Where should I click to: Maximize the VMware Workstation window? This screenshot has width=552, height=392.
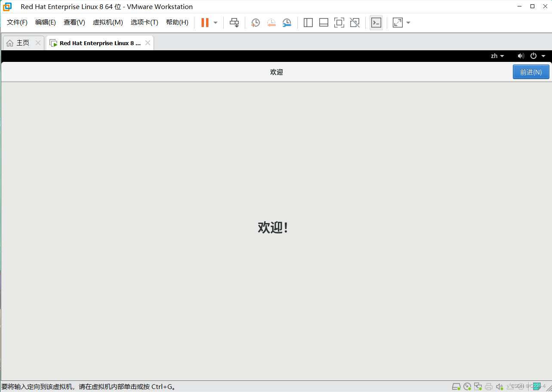[x=532, y=6]
